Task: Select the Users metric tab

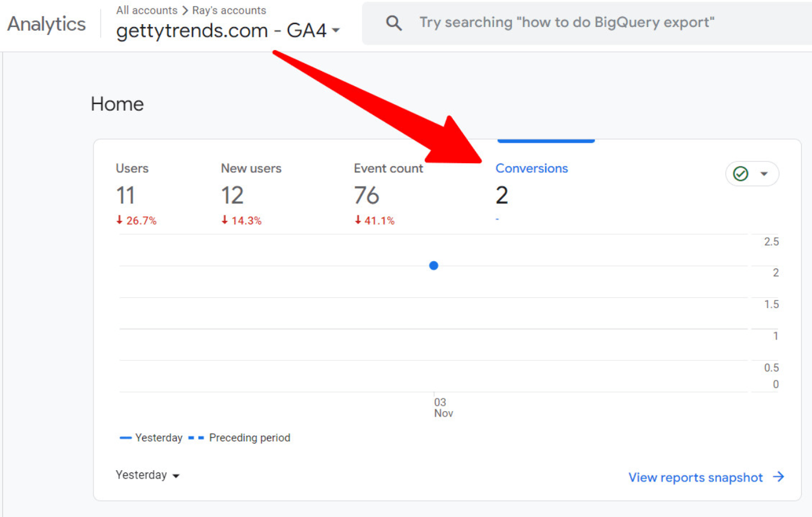Action: [x=132, y=169]
